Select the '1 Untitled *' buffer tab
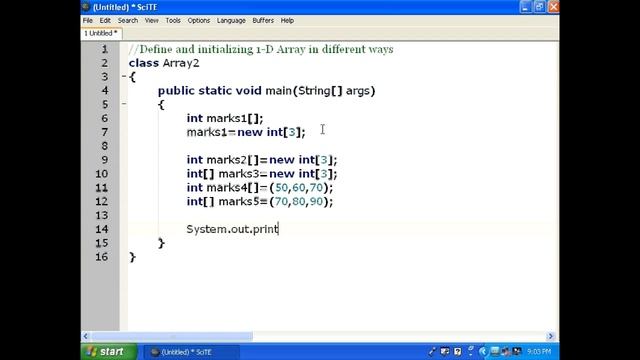 (101, 33)
